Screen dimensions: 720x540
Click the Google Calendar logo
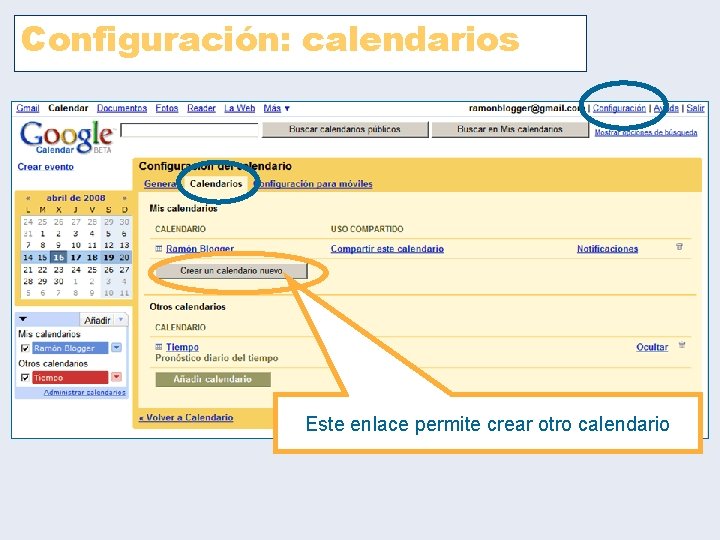click(x=66, y=137)
